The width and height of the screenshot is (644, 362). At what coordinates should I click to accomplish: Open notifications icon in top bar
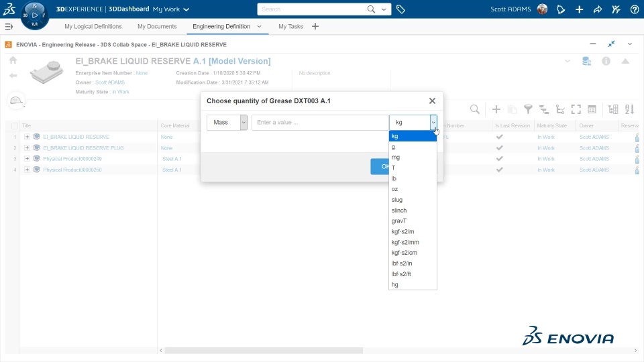561,9
